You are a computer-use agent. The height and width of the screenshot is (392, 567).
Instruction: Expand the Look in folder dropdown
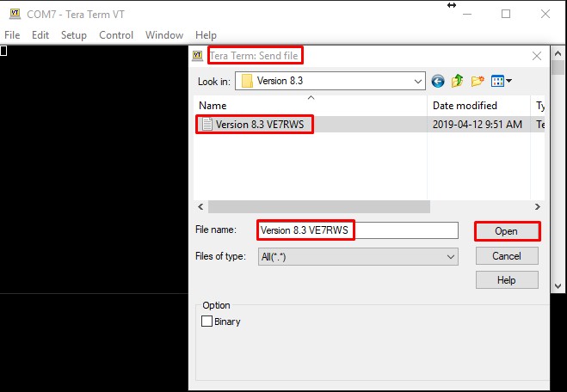[418, 82]
